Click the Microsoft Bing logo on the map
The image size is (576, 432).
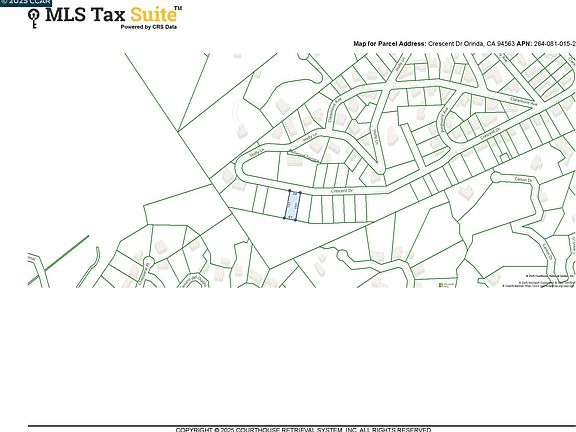click(446, 285)
